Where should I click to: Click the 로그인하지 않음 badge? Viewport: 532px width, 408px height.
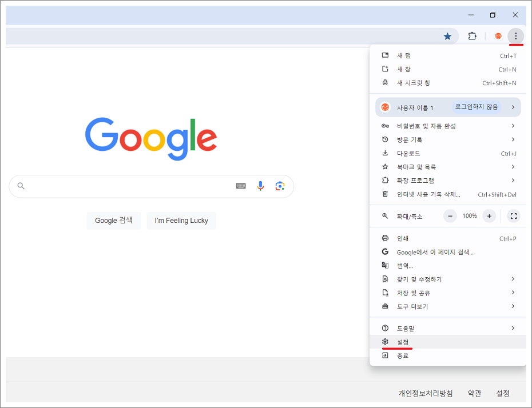[x=477, y=107]
